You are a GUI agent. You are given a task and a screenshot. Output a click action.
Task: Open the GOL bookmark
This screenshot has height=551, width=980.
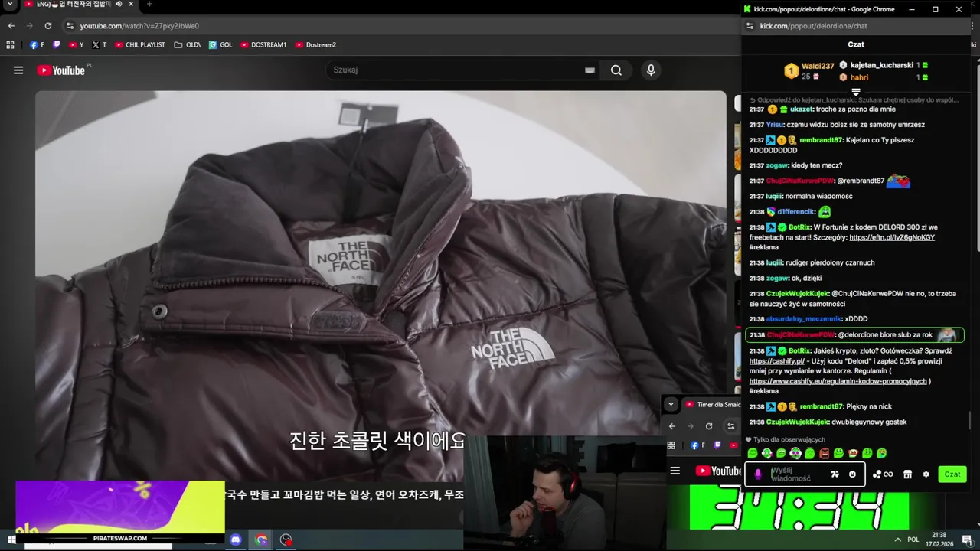(x=220, y=45)
